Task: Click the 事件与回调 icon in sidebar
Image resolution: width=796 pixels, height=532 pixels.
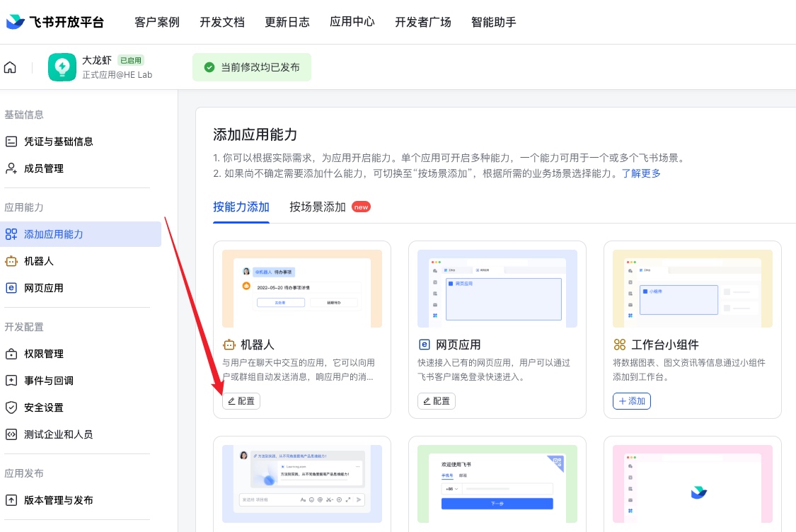Action: 11,380
